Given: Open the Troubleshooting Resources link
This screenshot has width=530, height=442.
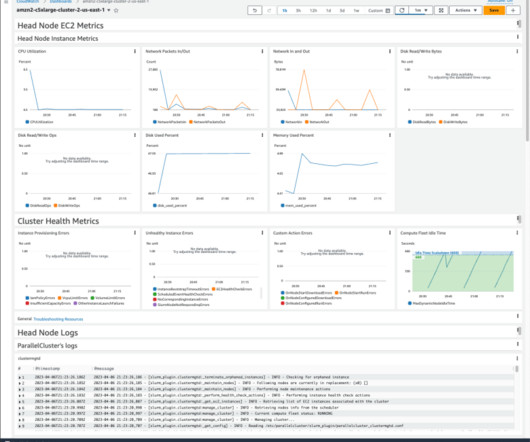Looking at the screenshot, I should [x=58, y=319].
